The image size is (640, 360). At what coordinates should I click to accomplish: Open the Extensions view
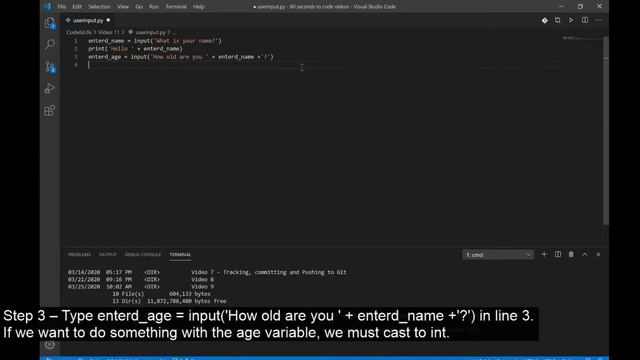50,110
